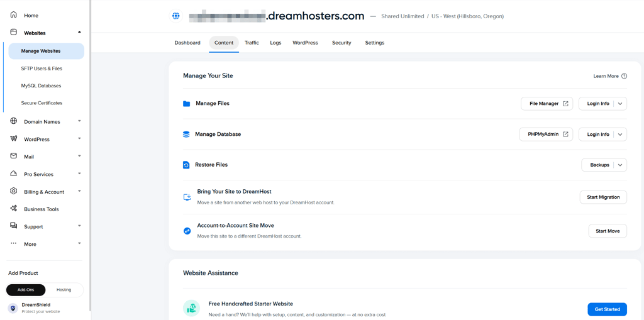Image resolution: width=644 pixels, height=320 pixels.
Task: Open Manage Files Login Info dropdown chevron
Action: point(620,104)
